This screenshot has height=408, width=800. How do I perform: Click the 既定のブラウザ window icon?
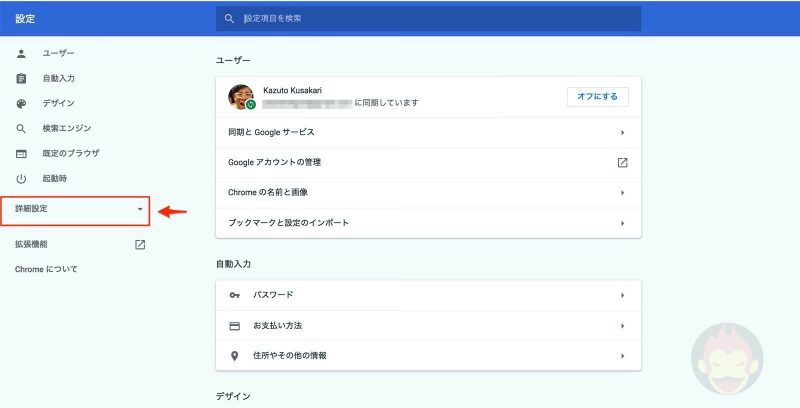coord(21,154)
